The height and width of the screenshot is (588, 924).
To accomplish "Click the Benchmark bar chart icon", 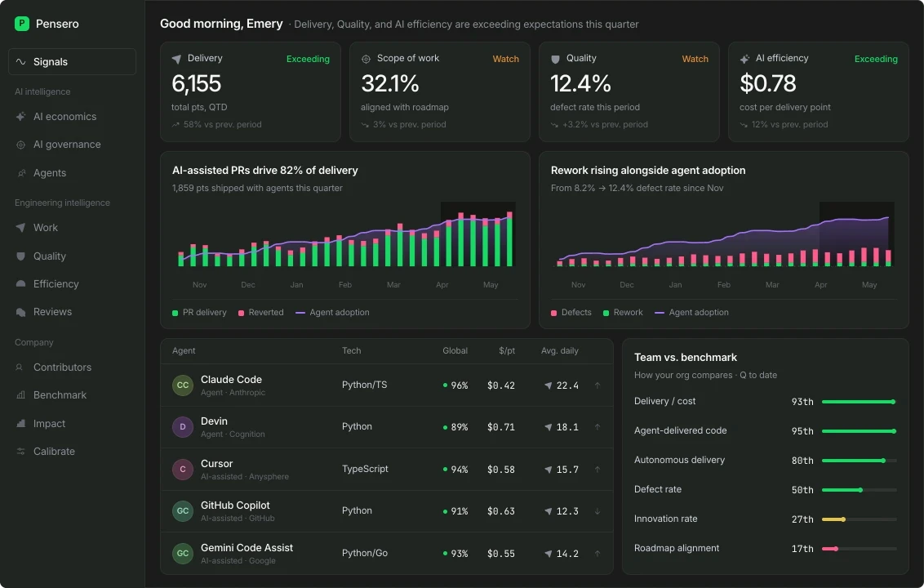I will 20,395.
